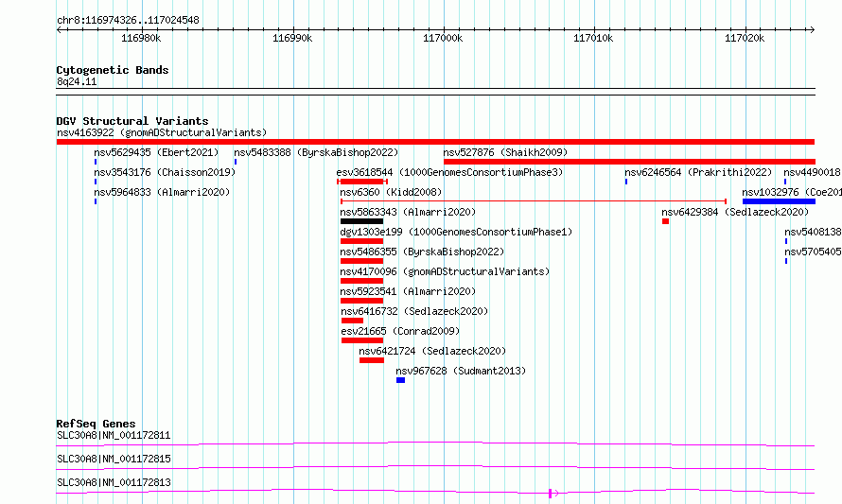Image resolution: width=842 pixels, height=504 pixels.
Task: Click the nsv4490018 variant label
Action: 812,172
